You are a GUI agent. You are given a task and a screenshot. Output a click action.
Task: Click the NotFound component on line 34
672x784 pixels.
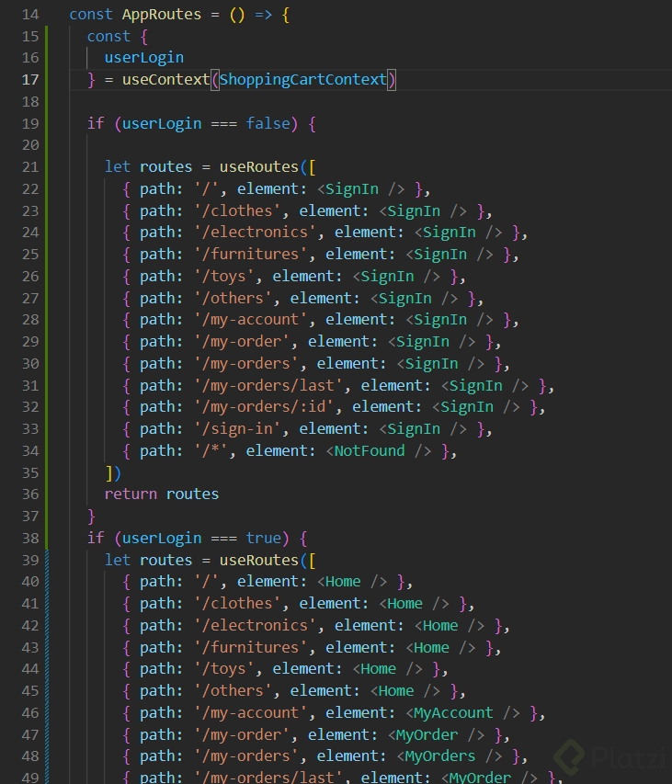(370, 451)
